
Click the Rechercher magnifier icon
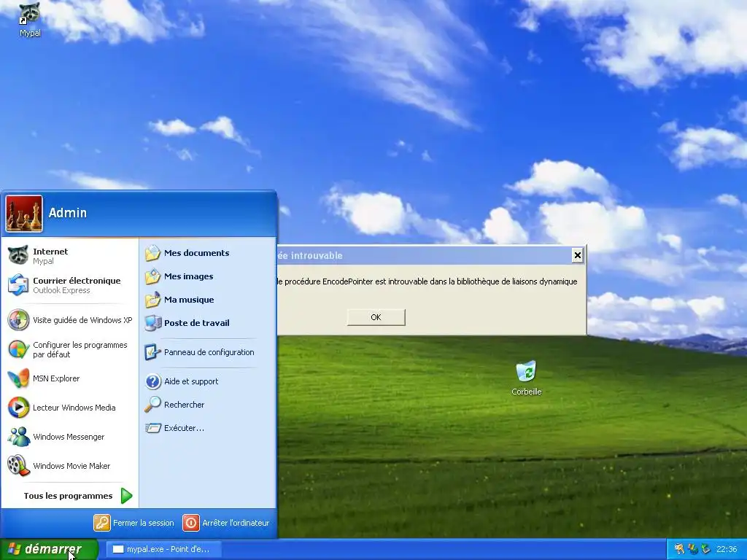[152, 405]
